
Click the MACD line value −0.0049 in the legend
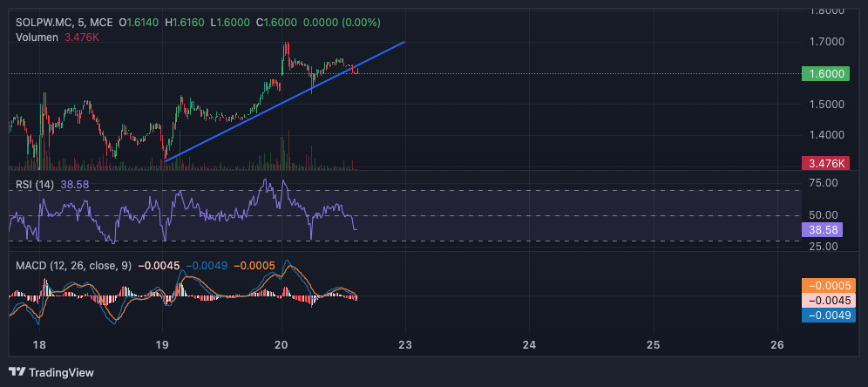pyautogui.click(x=207, y=266)
